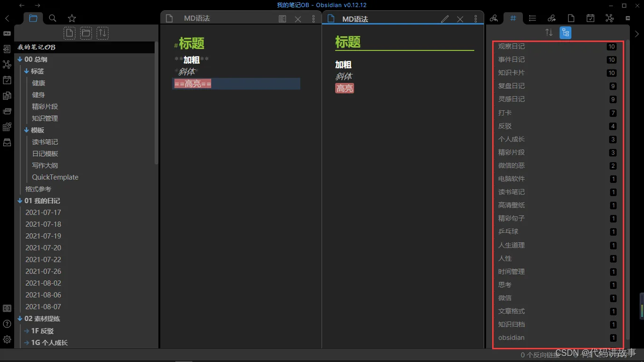This screenshot has width=644, height=362.
Task: Toggle nested tags tree view button
Action: [565, 33]
